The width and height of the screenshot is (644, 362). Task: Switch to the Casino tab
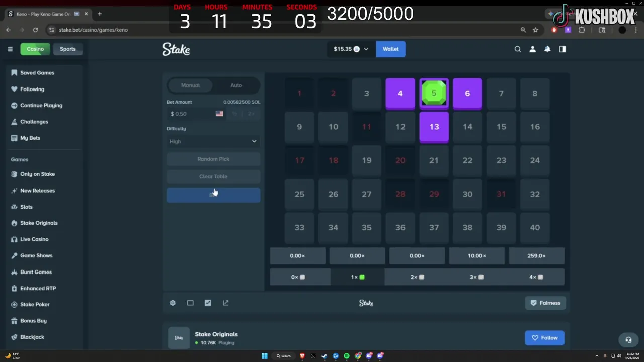pyautogui.click(x=35, y=49)
